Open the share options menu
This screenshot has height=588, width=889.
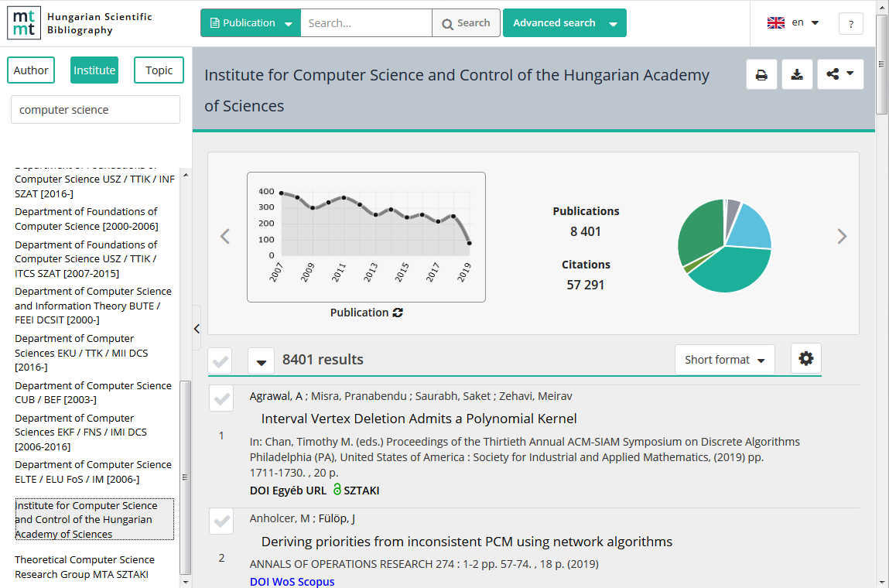(x=840, y=74)
